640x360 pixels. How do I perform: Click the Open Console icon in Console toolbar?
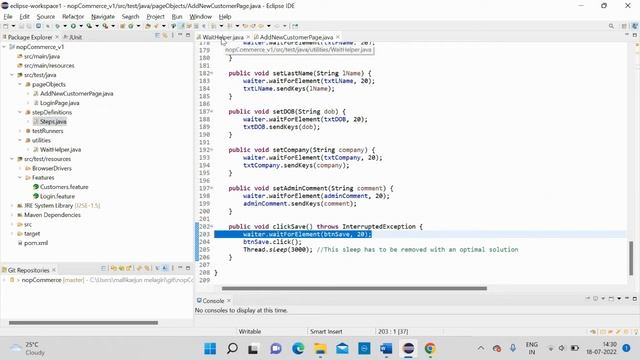click(x=611, y=298)
